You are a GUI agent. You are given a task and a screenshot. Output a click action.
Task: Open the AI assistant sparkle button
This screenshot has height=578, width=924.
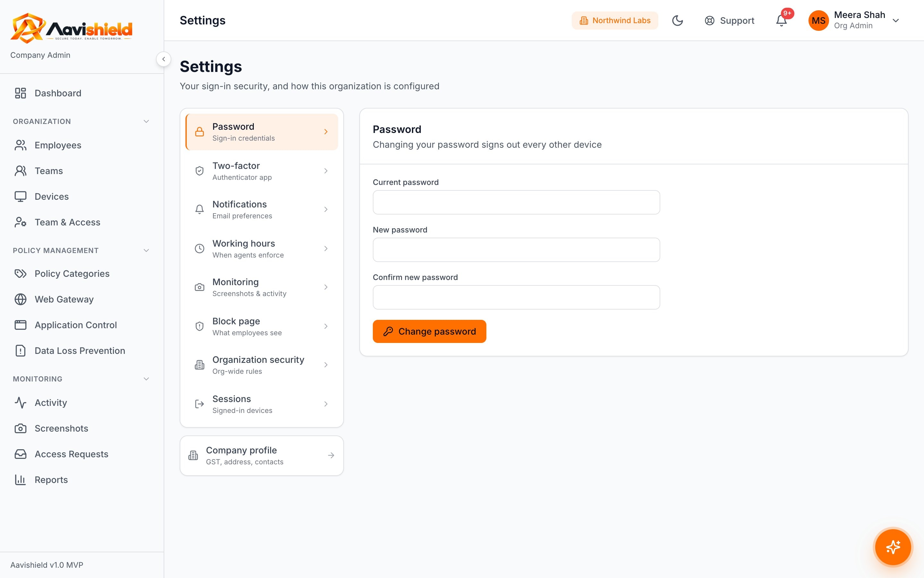[x=893, y=547]
